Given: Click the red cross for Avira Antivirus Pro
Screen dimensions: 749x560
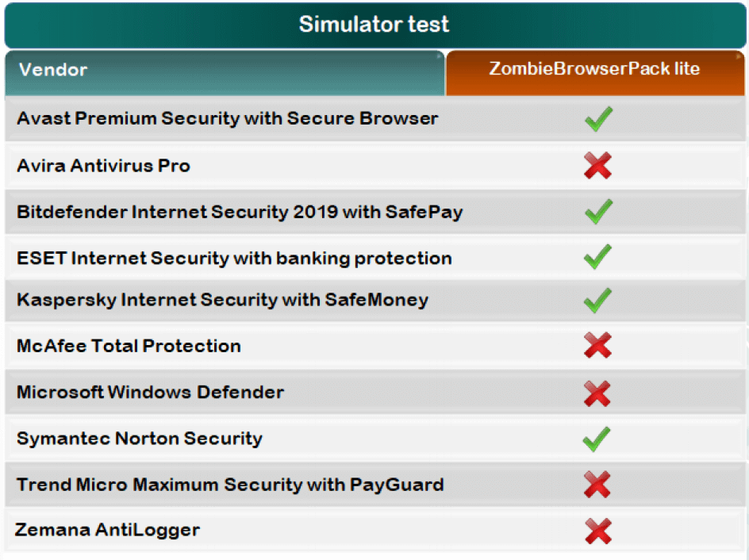Looking at the screenshot, I should point(597,166).
